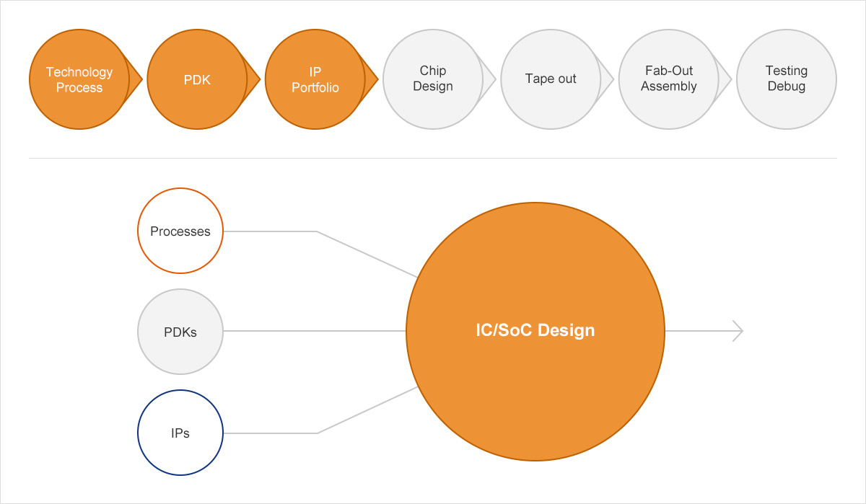Click the orange chevron between PDK and IP Portfolio
Viewport: 866px width, 504px height.
253,79
